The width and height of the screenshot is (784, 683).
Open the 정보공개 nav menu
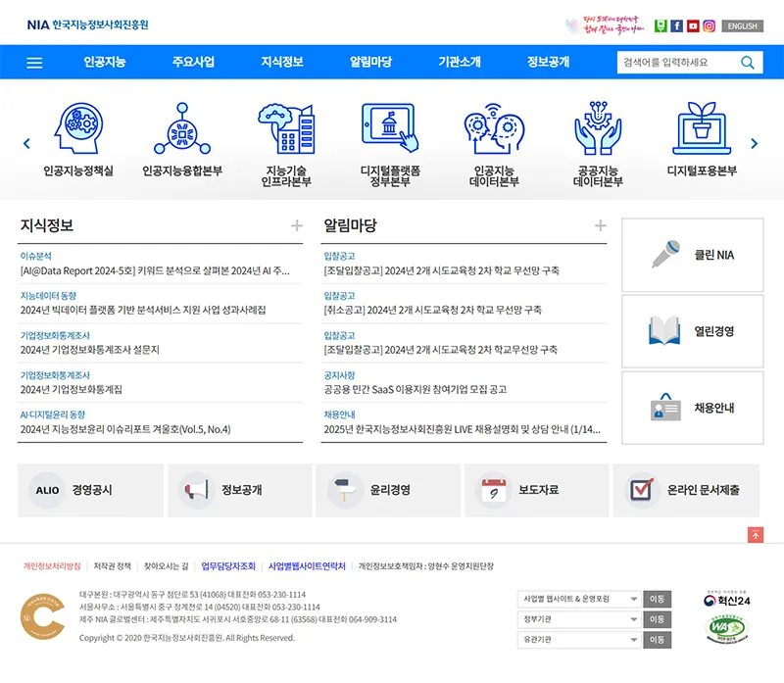click(x=549, y=62)
